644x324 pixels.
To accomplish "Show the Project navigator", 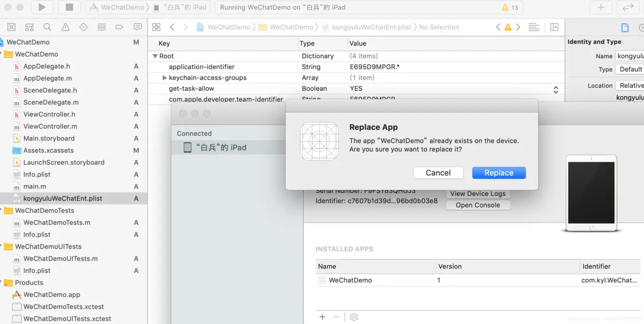I will point(11,27).
